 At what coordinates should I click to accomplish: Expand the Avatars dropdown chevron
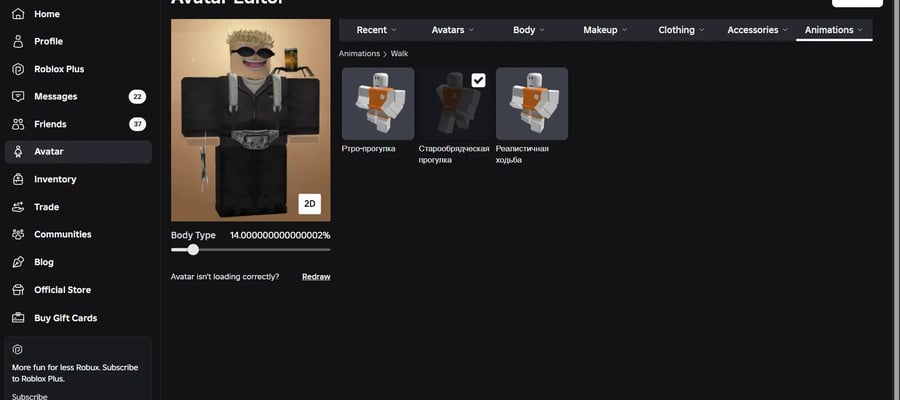point(471,30)
